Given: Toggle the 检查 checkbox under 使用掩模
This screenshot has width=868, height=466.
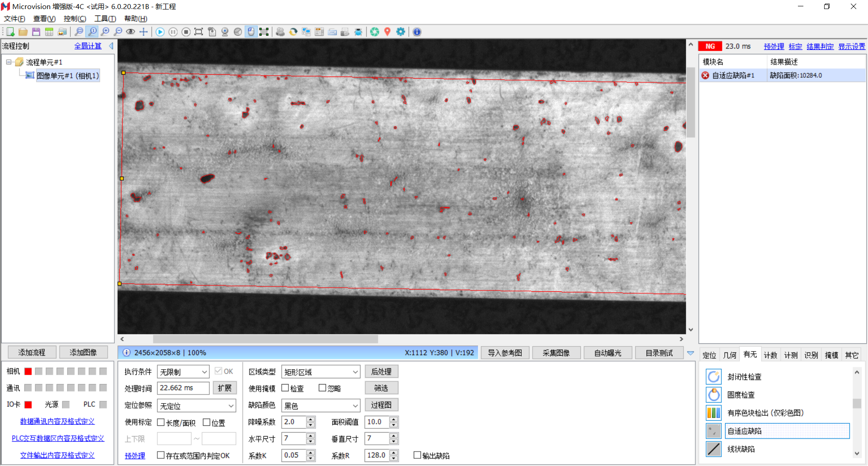Looking at the screenshot, I should coord(285,388).
